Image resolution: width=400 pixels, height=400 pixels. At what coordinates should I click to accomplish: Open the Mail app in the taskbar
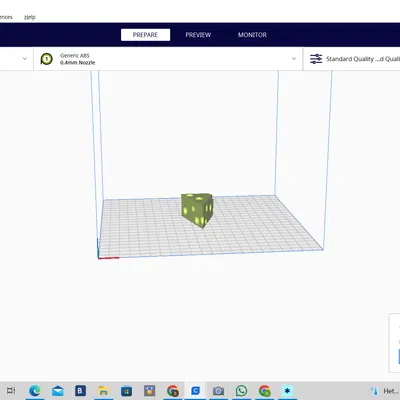[x=58, y=390]
